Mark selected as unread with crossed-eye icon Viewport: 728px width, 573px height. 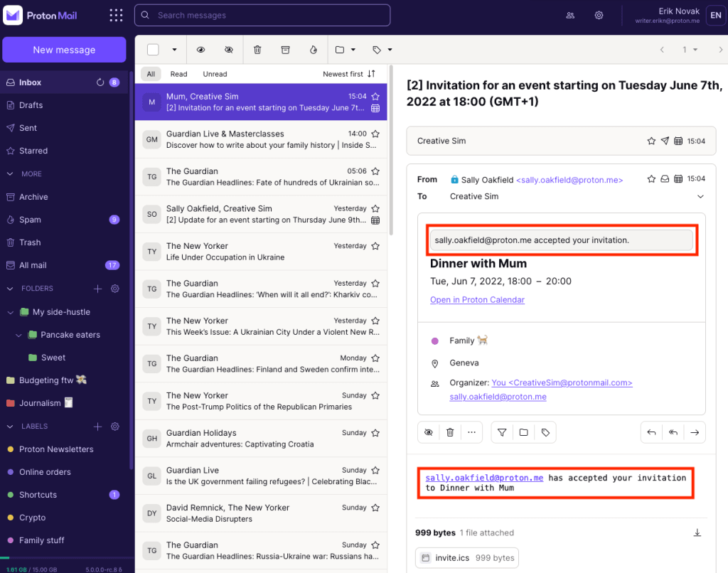click(229, 50)
